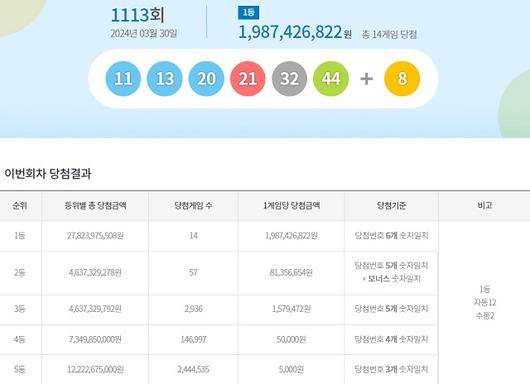This screenshot has height=384, width=530.
Task: Click the blue ball numbered 13
Action: tap(165, 79)
